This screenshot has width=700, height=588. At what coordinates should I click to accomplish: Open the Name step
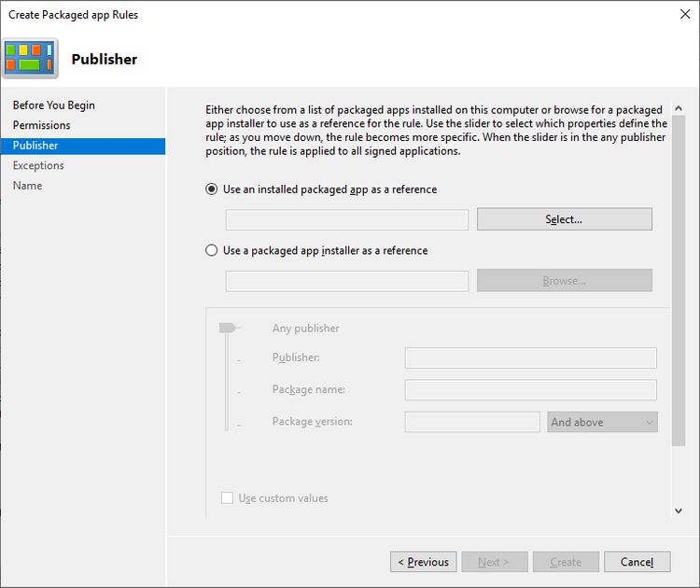(28, 186)
